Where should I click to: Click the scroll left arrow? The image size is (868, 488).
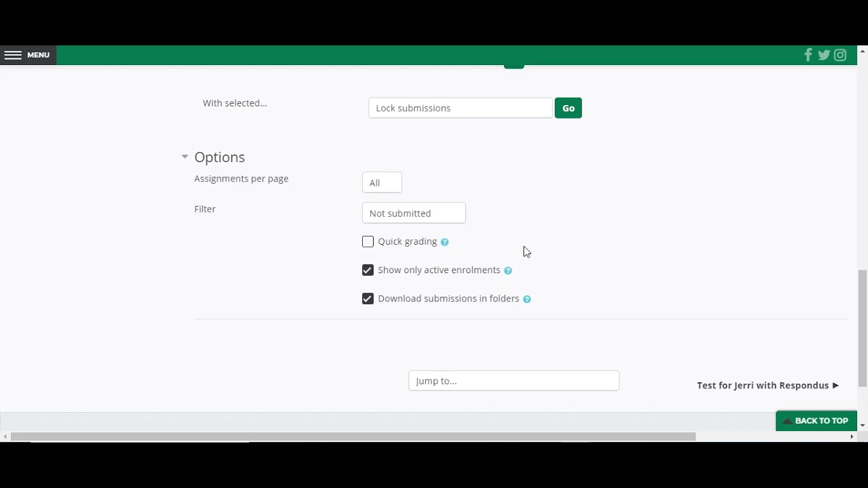click(x=5, y=436)
